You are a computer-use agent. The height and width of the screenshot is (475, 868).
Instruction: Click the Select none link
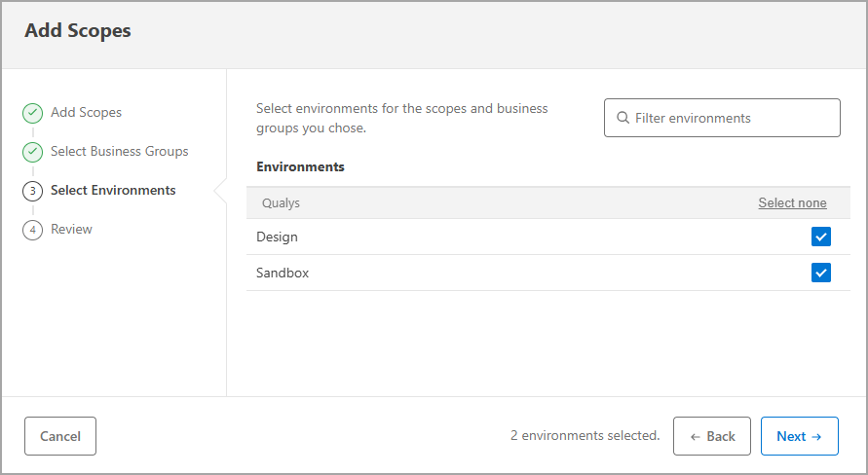tap(792, 203)
